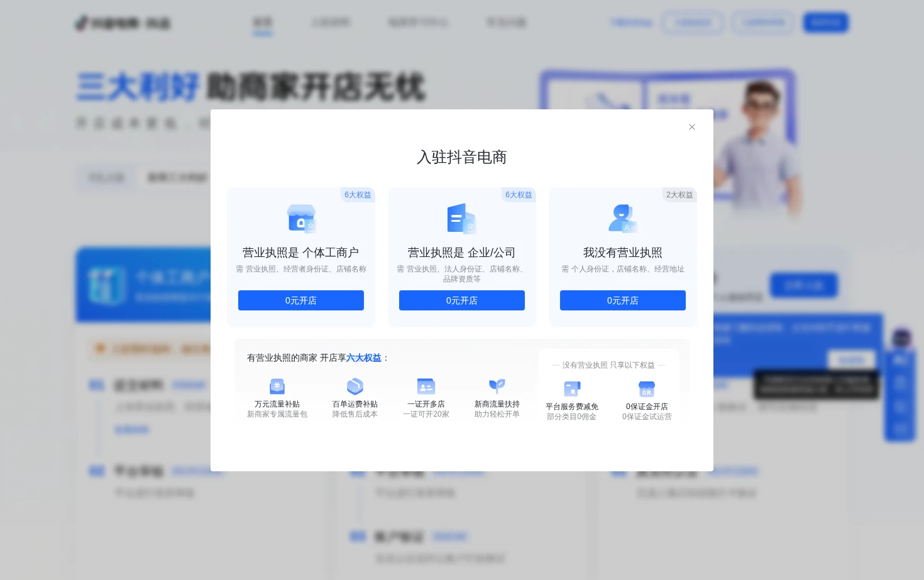Click the 一证开多店 card icon
The image size is (924, 580).
click(x=426, y=386)
